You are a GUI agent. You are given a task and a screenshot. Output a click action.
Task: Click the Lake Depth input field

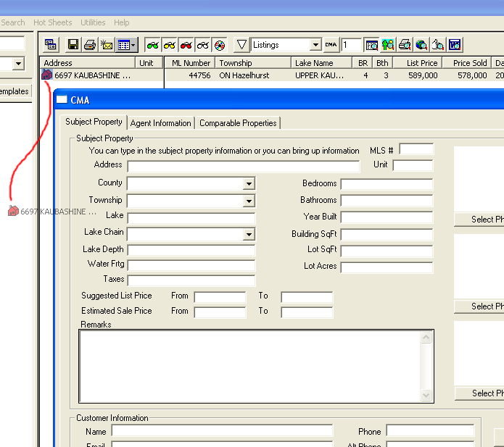[x=191, y=250]
